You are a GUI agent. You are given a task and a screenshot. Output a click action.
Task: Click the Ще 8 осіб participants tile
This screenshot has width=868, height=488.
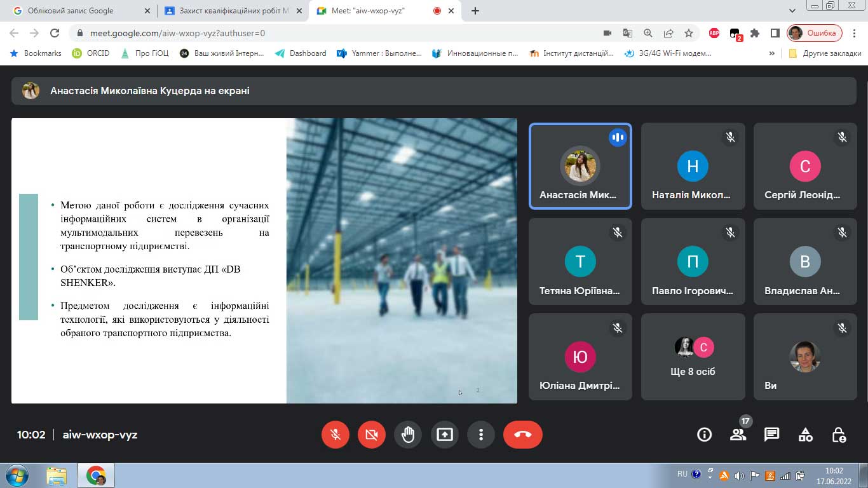pos(693,356)
